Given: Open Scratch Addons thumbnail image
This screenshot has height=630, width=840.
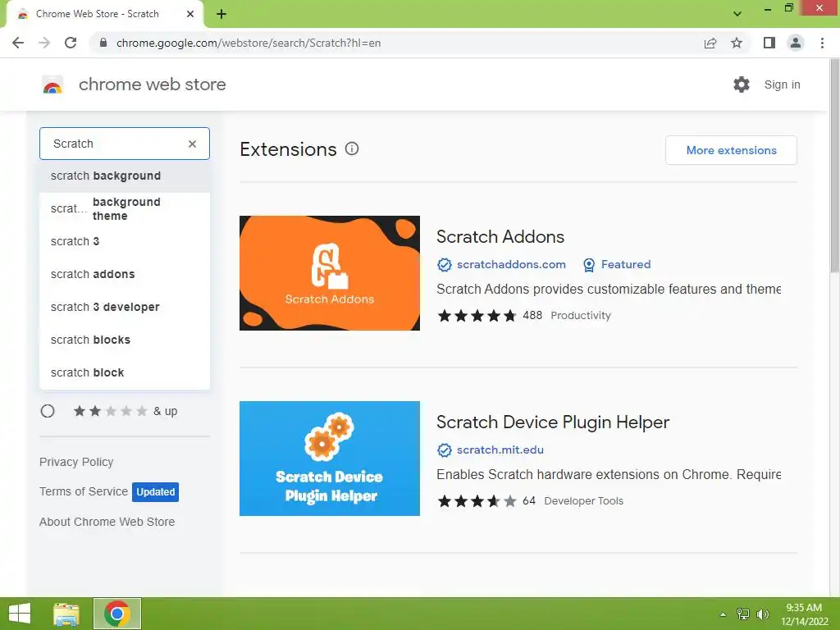Looking at the screenshot, I should click(x=330, y=273).
